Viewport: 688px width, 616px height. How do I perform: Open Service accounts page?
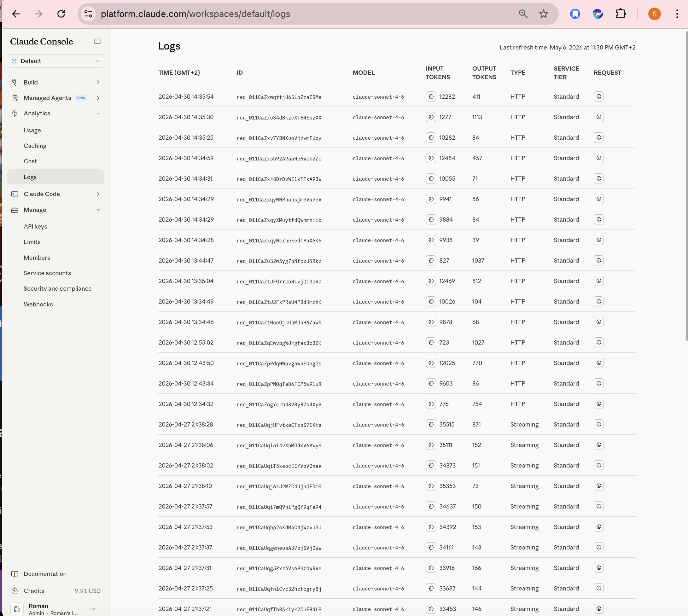47,273
